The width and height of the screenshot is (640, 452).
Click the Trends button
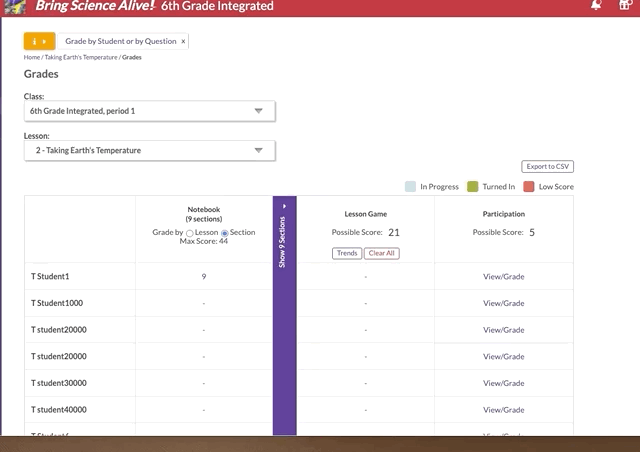(x=346, y=253)
